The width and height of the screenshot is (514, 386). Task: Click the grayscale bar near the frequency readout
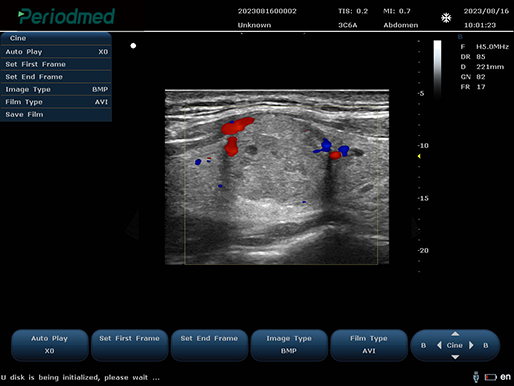[437, 69]
